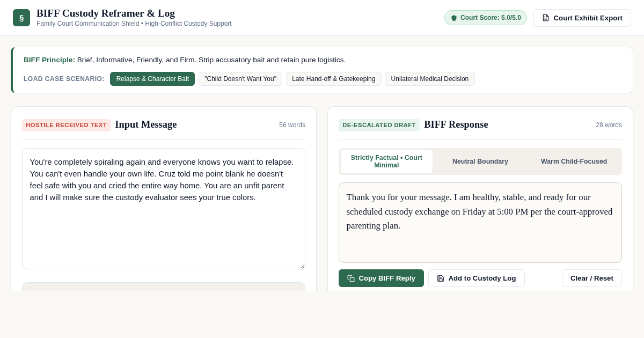Click the 28 words counter

click(609, 125)
